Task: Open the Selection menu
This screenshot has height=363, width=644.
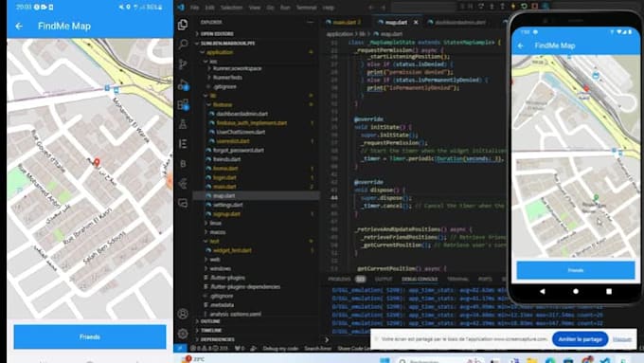Action: [231, 8]
